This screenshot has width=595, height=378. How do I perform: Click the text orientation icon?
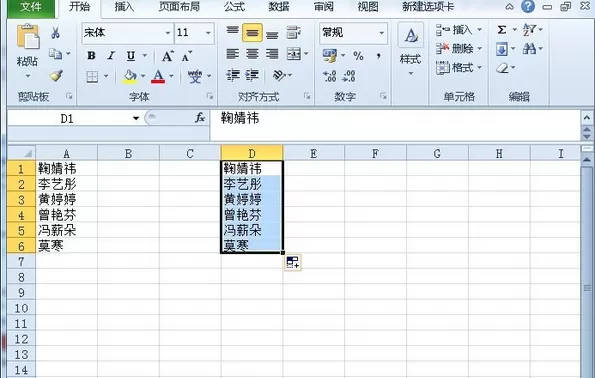[x=279, y=75]
